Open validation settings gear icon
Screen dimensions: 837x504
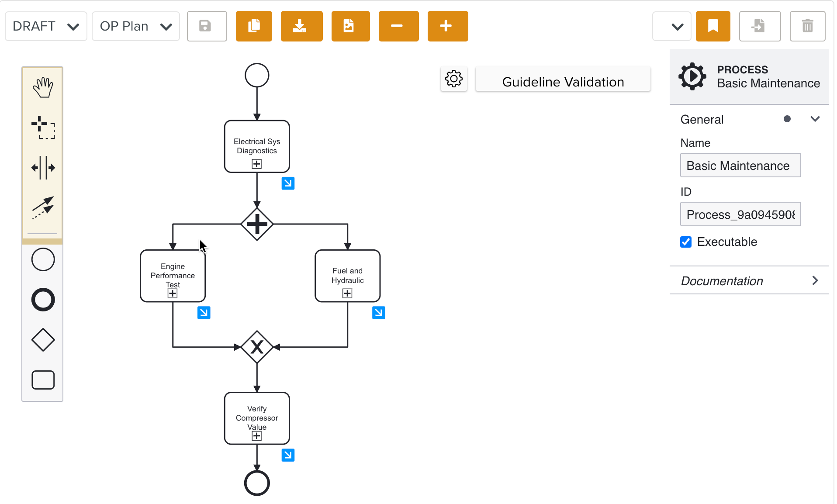[x=453, y=79]
